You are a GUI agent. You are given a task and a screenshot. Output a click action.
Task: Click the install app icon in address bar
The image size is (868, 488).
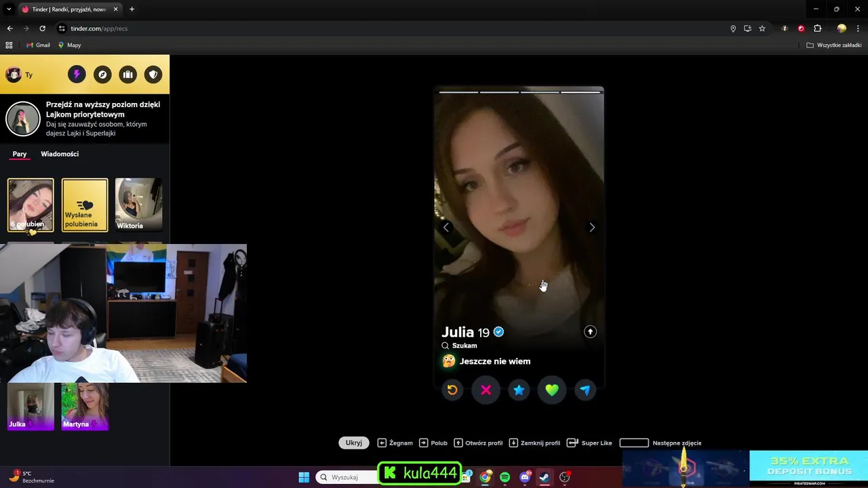[747, 28]
